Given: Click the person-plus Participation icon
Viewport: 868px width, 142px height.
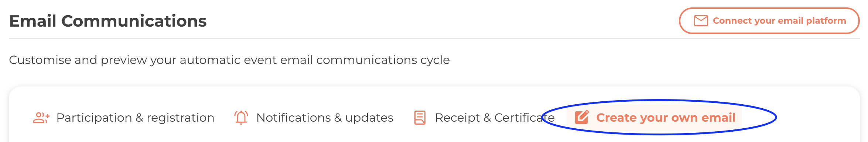Looking at the screenshot, I should (41, 118).
